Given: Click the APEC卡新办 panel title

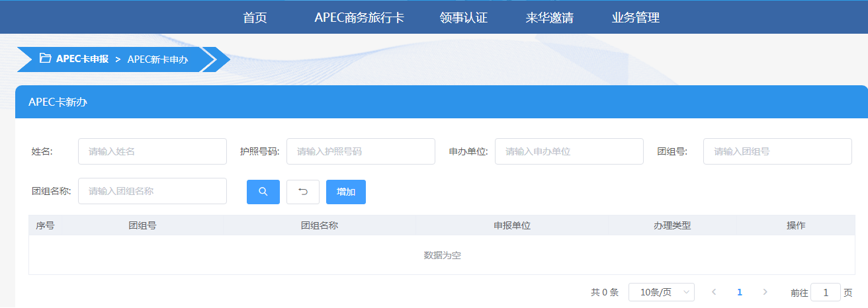Looking at the screenshot, I should coord(58,102).
